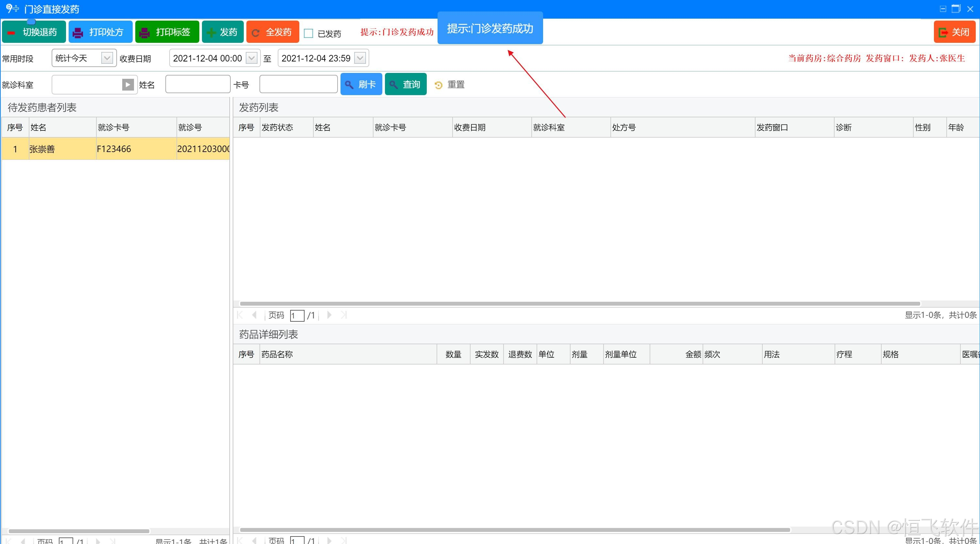Open the 常用时段 dropdown
Viewport: 980px width, 544px height.
coord(107,58)
